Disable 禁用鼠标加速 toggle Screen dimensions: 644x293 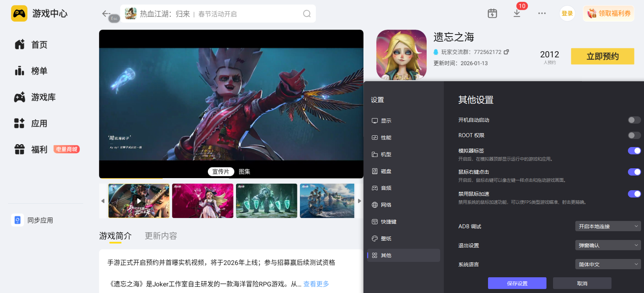click(634, 194)
